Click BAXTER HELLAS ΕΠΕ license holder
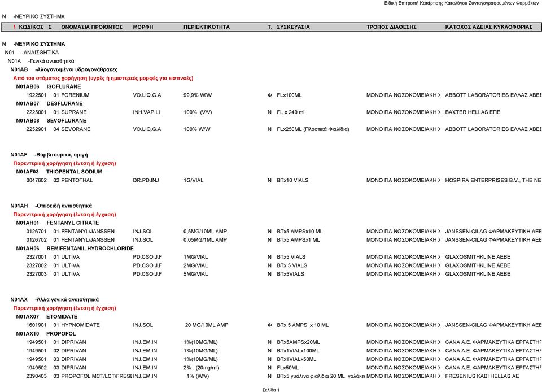This screenshot has height=392, width=542. (x=473, y=112)
